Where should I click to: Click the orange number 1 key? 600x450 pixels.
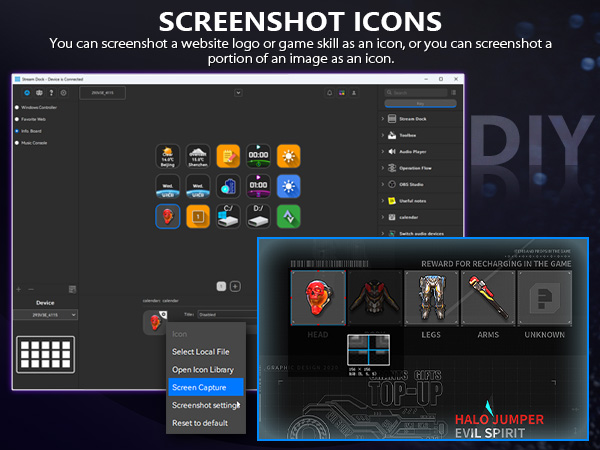[x=198, y=217]
